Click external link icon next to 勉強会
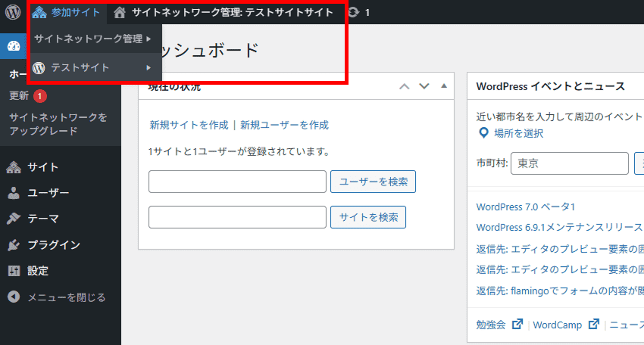The image size is (644, 345). coord(517,324)
